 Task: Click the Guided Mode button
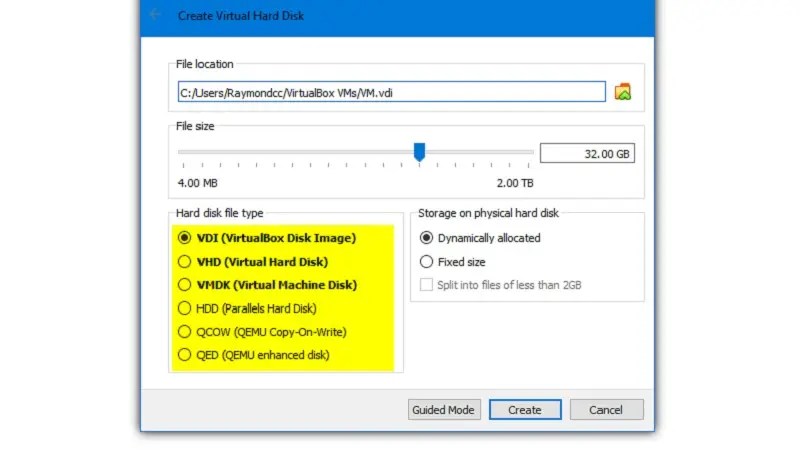pyautogui.click(x=444, y=410)
